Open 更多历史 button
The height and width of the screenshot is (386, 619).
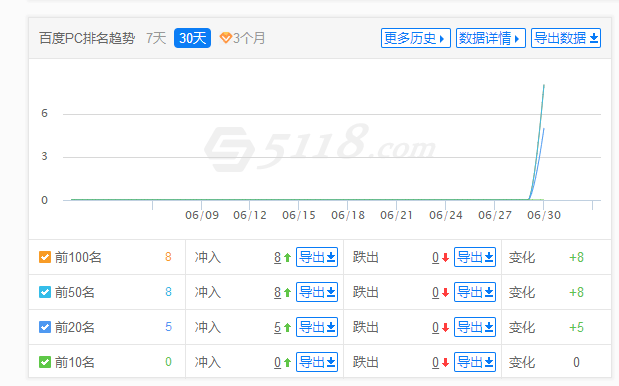click(416, 38)
